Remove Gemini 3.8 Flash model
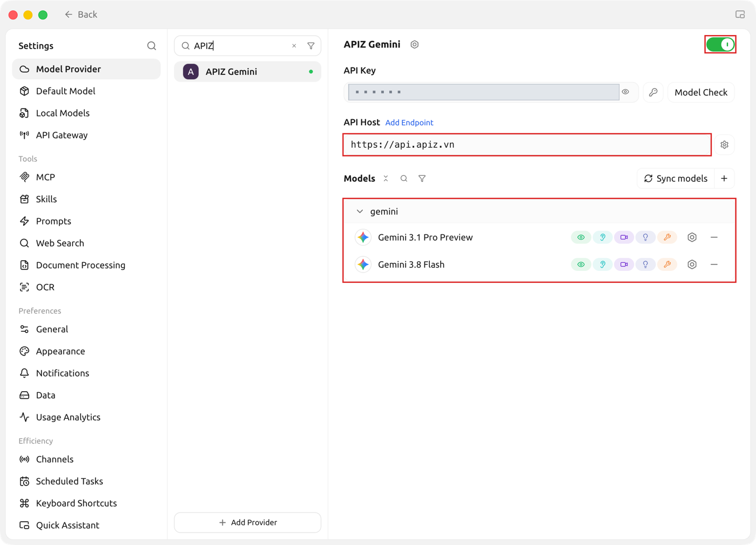This screenshot has width=756, height=545. tap(714, 264)
